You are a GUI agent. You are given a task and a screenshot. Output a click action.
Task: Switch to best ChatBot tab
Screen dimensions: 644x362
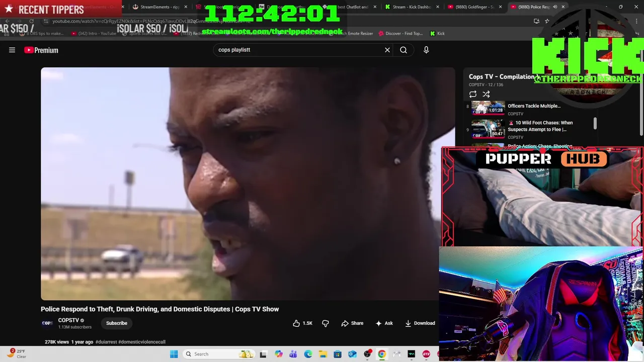[x=351, y=7]
